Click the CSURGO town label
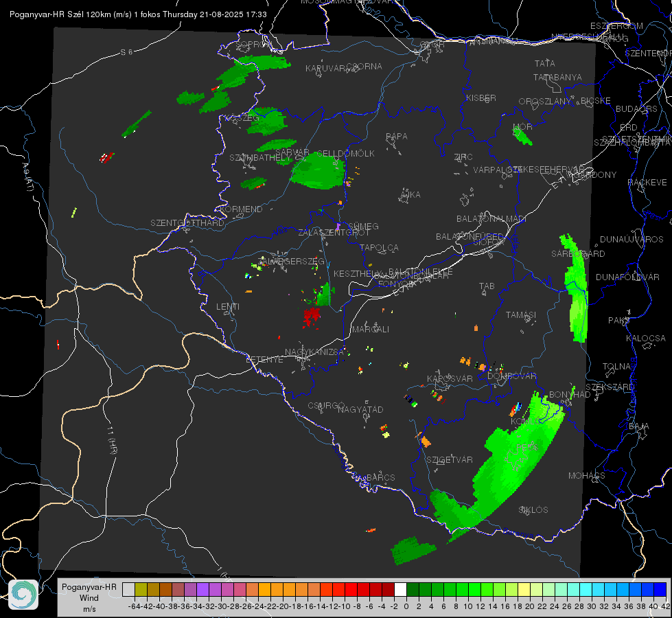 [x=326, y=405]
